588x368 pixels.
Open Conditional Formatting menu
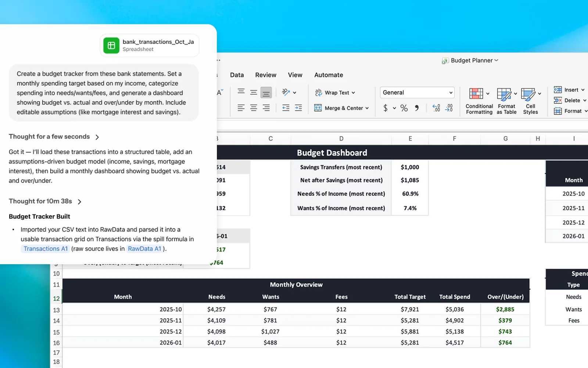479,101
